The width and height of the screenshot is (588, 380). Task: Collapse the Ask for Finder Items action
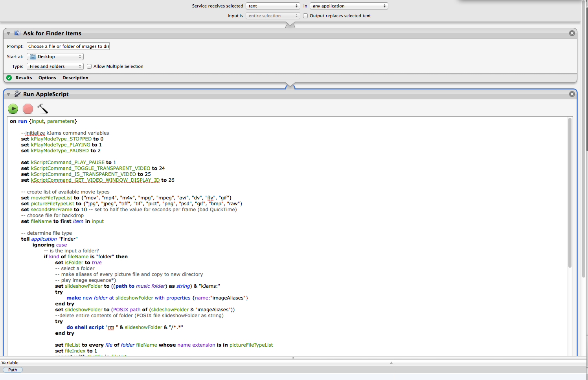[x=8, y=34]
